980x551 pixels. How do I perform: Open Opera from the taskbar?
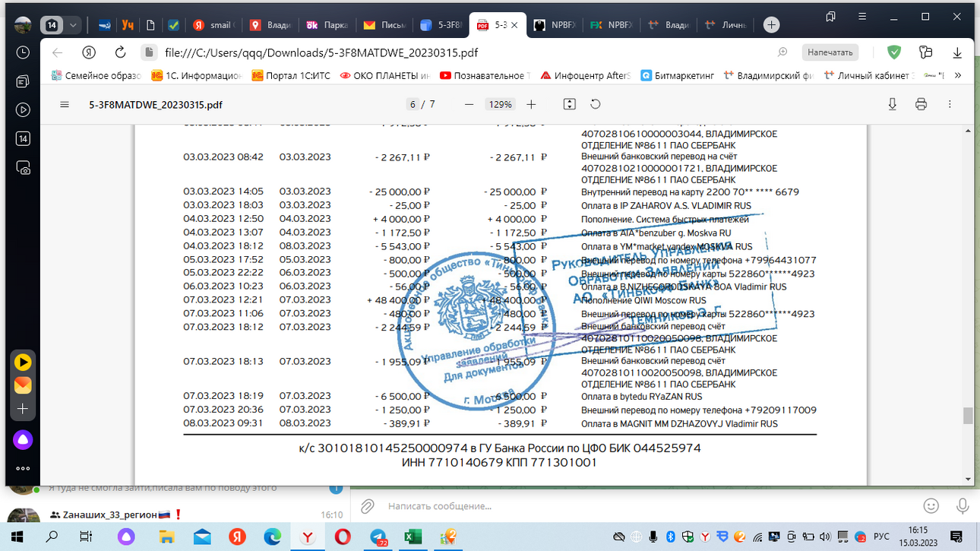[343, 537]
